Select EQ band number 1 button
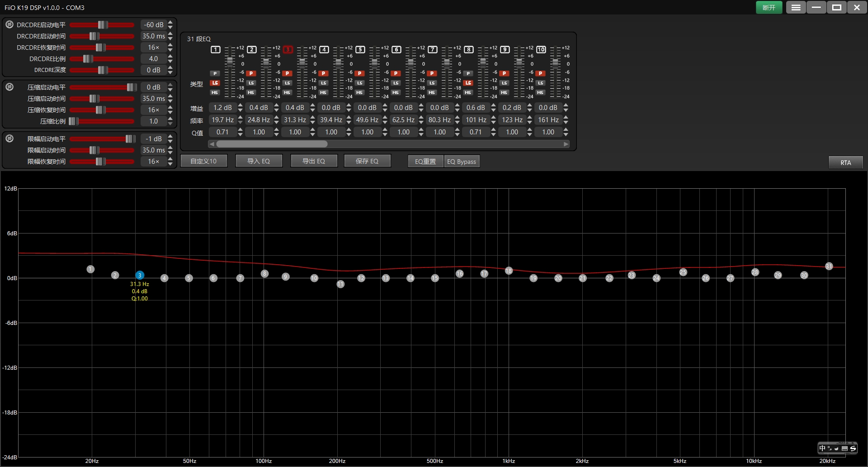This screenshot has height=467, width=868. 216,49
